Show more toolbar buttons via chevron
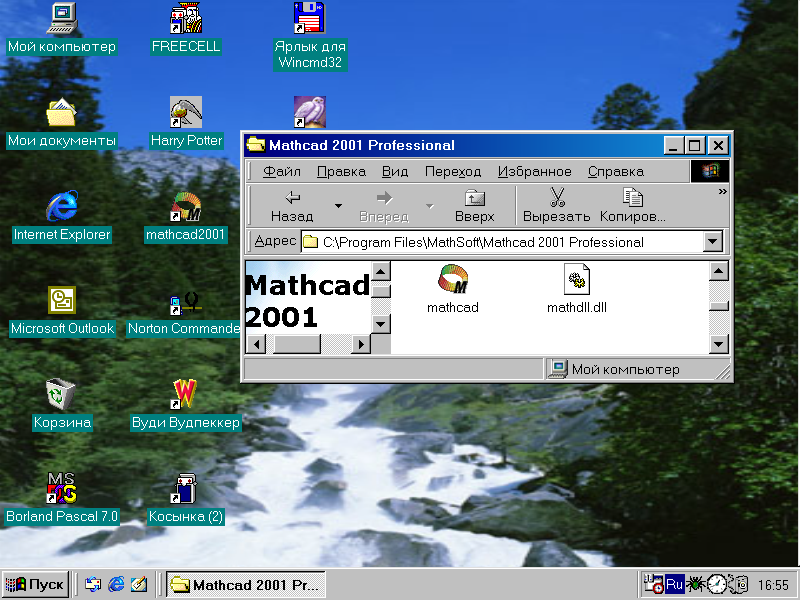Viewport: 800px width, 600px height. 722,192
